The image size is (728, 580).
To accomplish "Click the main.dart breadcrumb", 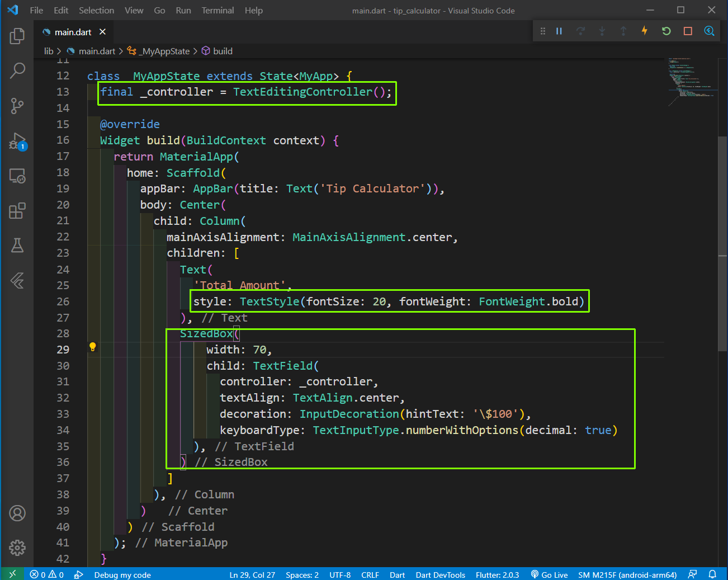I will pos(96,51).
